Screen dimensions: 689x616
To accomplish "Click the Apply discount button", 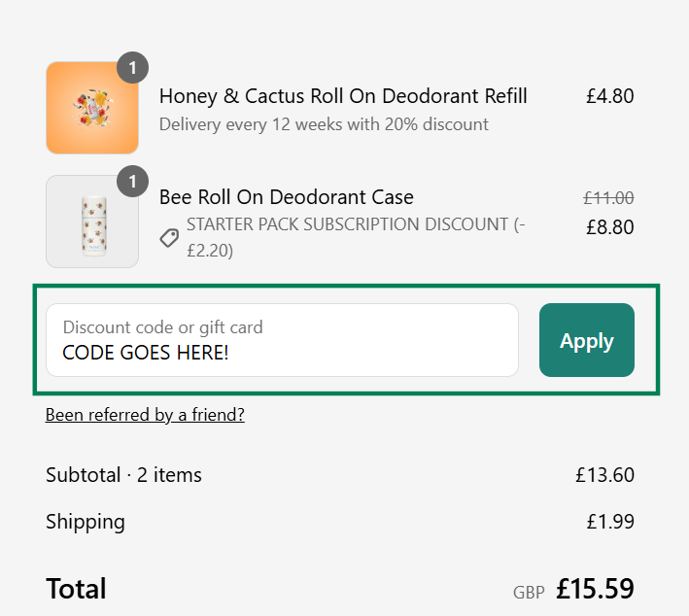I will click(586, 340).
